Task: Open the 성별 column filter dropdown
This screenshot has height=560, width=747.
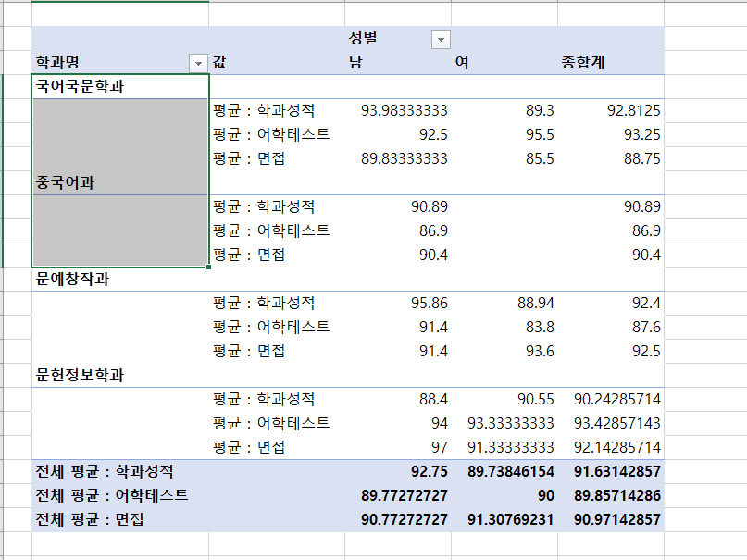Action: coord(441,39)
